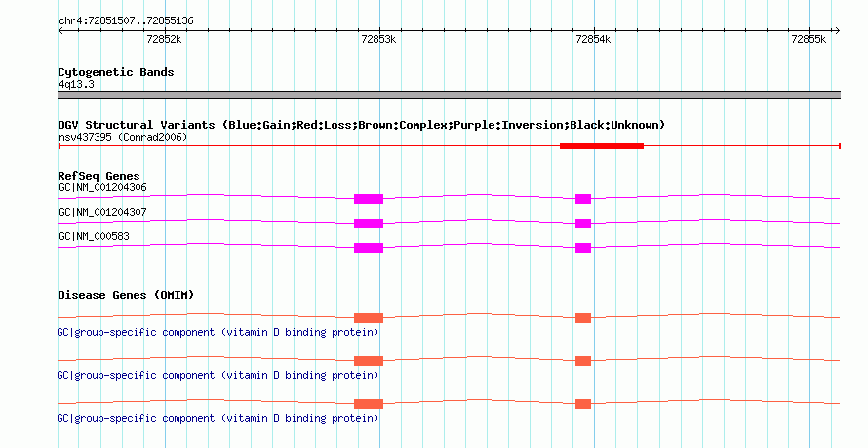868x448 pixels.
Task: Select the RefSeq Genes track title
Action: click(x=99, y=176)
